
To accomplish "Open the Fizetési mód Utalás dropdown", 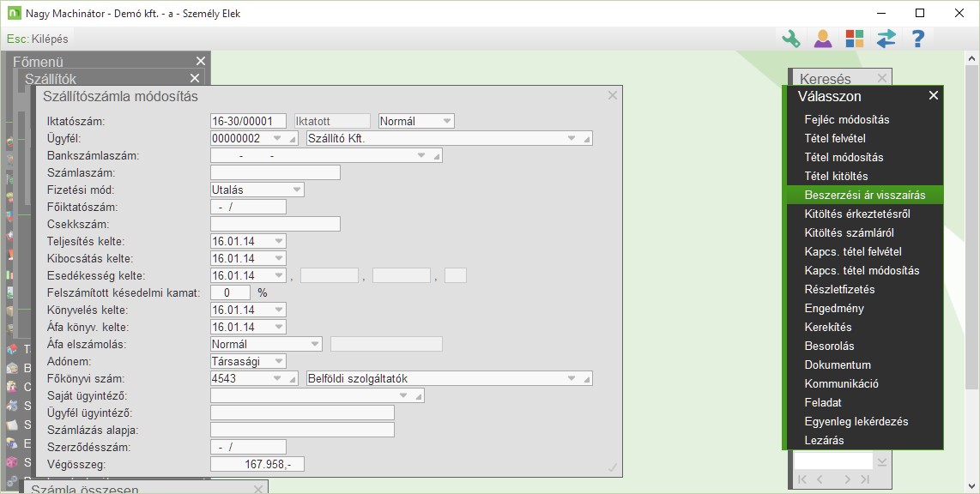I will [297, 190].
